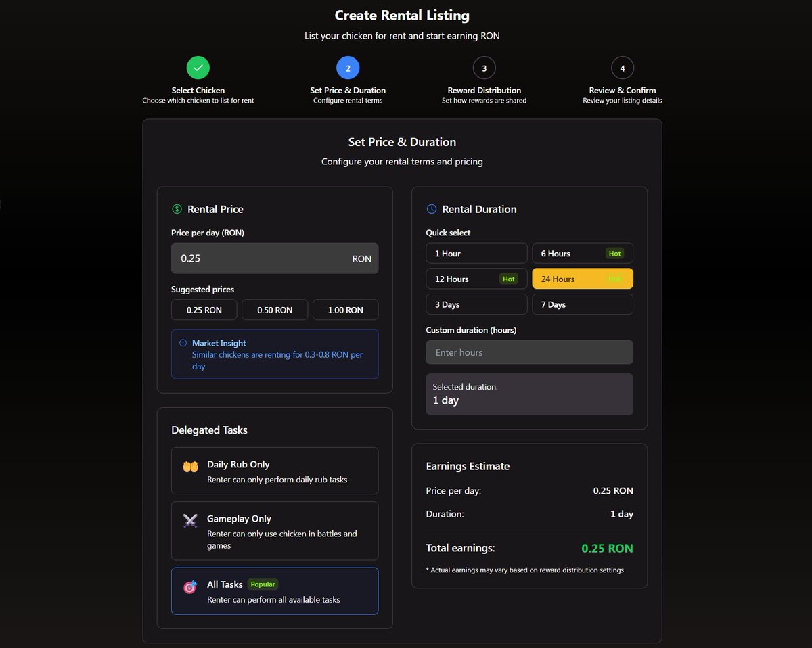Click the Selected duration 1 day box
Screen dimensions: 812x648
click(x=529, y=394)
